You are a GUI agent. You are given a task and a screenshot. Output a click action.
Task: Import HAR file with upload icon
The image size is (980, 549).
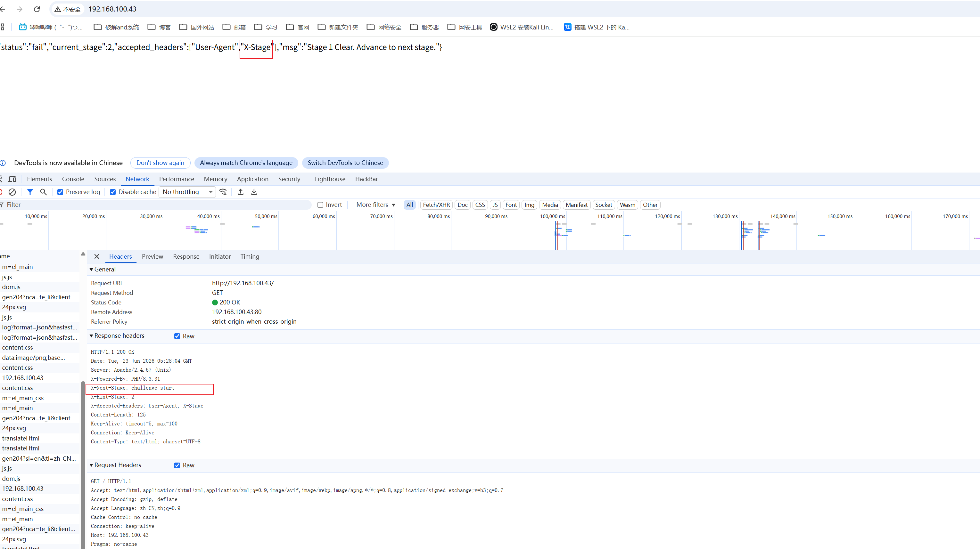coord(240,192)
